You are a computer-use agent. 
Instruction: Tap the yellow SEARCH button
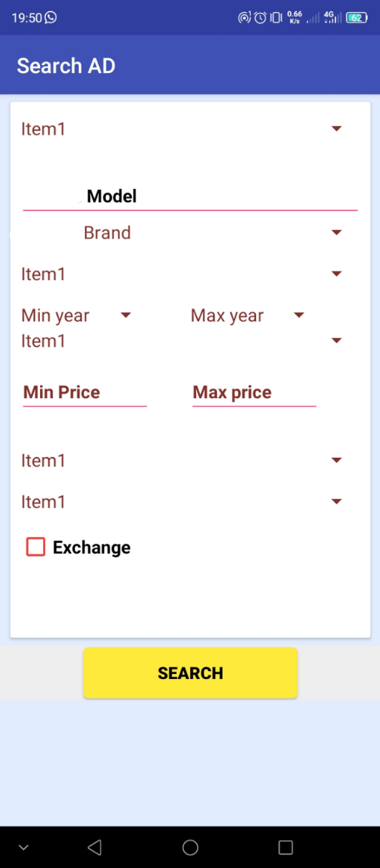coord(190,673)
